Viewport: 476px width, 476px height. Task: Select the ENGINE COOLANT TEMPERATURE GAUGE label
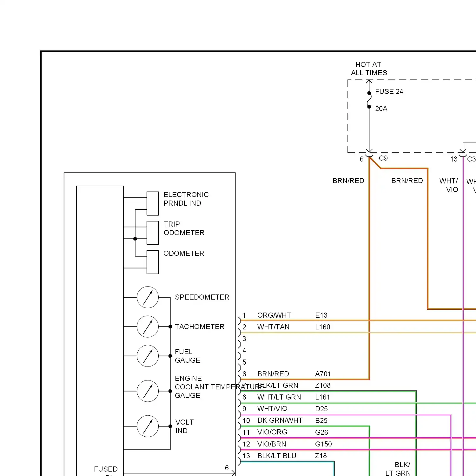click(220, 387)
